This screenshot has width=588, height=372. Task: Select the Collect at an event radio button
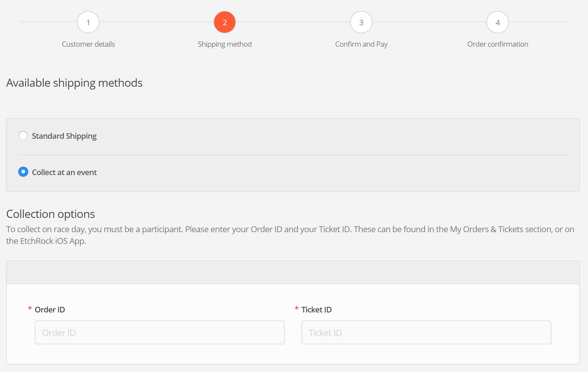pyautogui.click(x=23, y=172)
